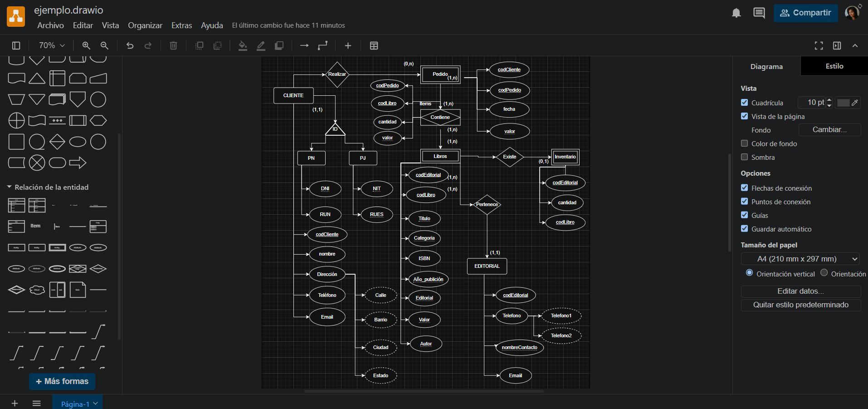Open the comments icon
The height and width of the screenshot is (409, 868).
tap(759, 13)
